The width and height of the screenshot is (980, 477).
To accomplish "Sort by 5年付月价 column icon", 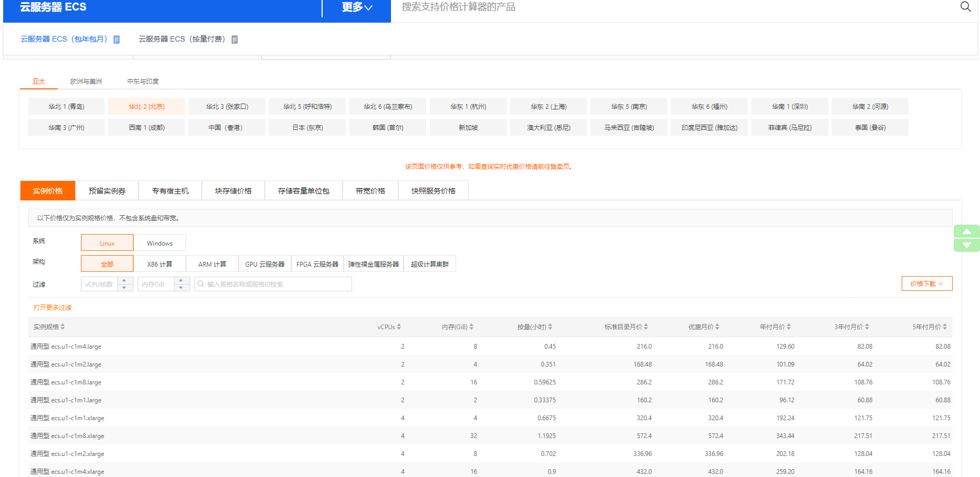I will (945, 327).
